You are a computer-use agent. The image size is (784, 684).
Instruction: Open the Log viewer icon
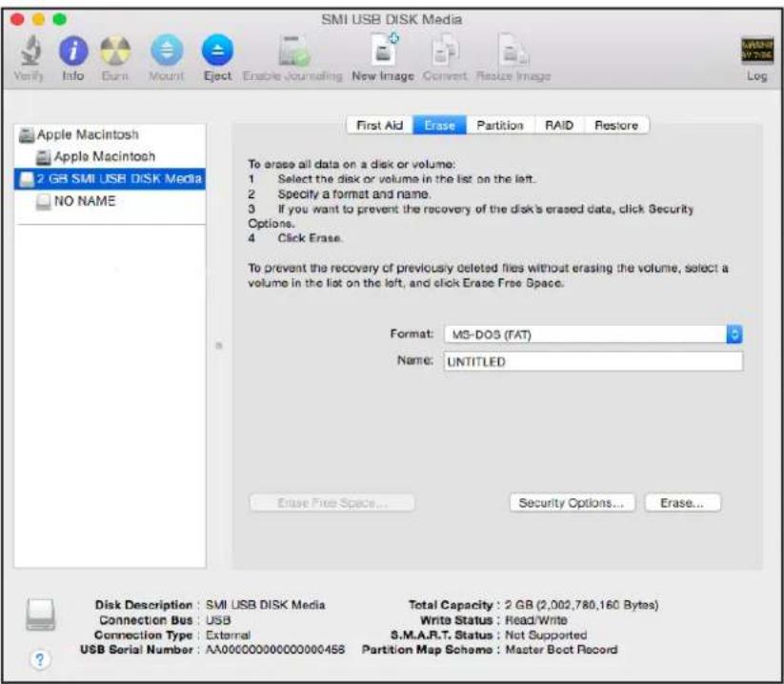tap(757, 51)
